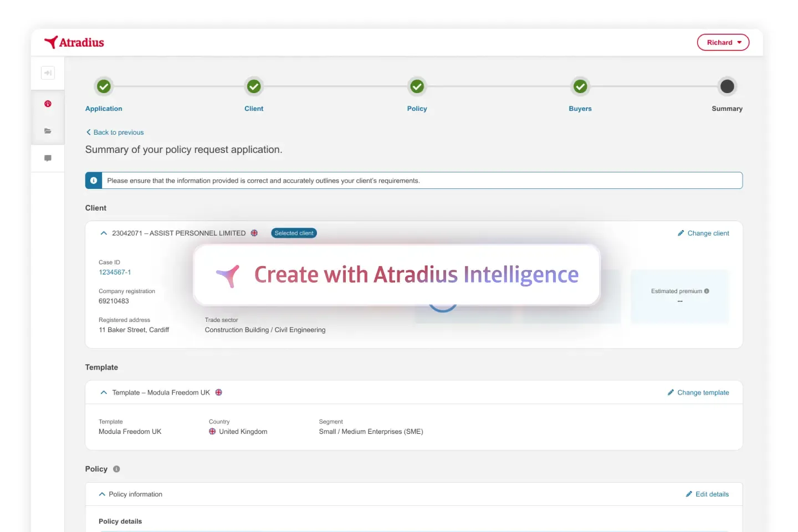798x532 pixels.
Task: Click the UK flag beside ASSIST PERSONNEL LIMITED
Action: [x=254, y=233]
